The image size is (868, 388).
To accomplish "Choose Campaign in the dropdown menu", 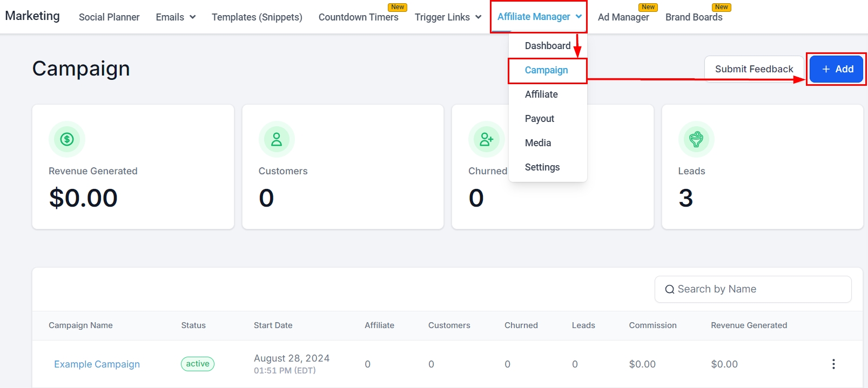I will pos(546,70).
